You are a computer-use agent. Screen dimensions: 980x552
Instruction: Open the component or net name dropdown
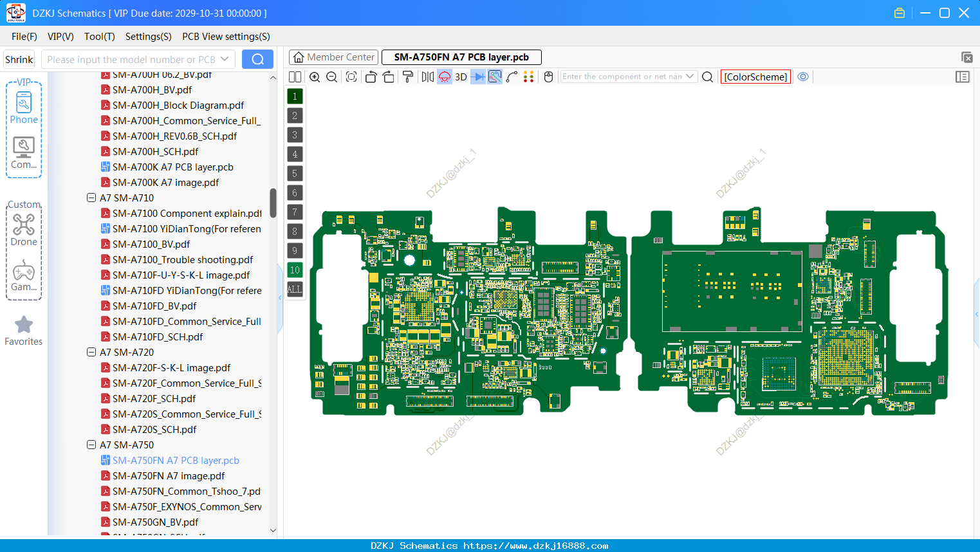[690, 77]
